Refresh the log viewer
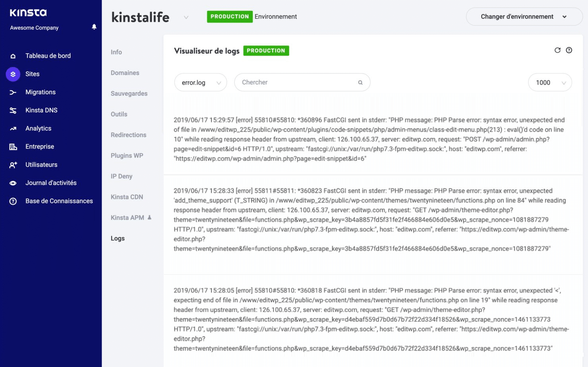Viewport: 588px width, 367px height. click(557, 50)
